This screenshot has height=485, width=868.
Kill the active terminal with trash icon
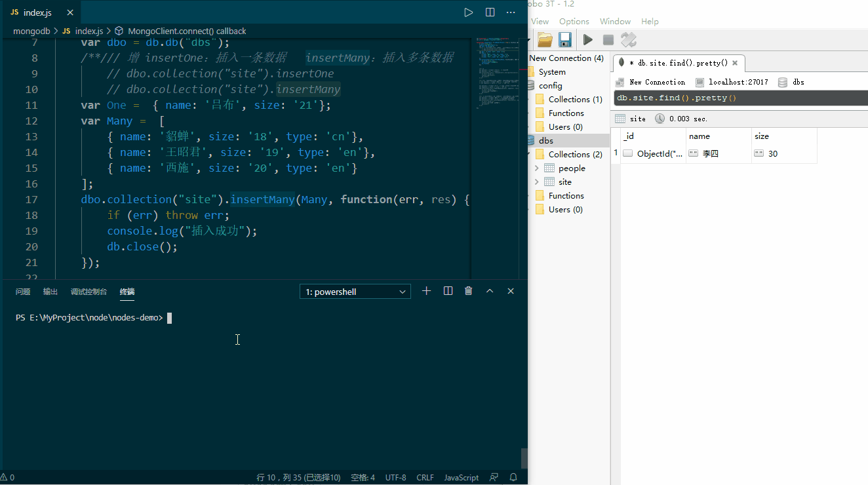(x=468, y=290)
